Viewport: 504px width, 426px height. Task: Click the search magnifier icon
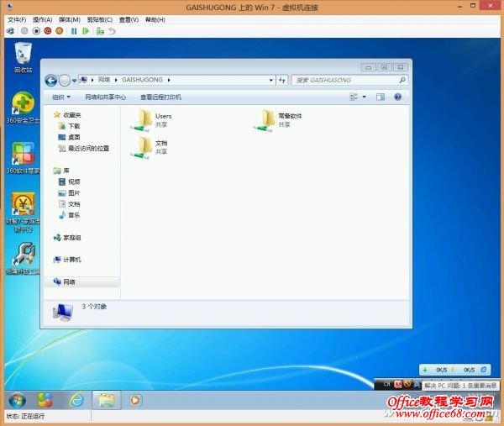402,80
